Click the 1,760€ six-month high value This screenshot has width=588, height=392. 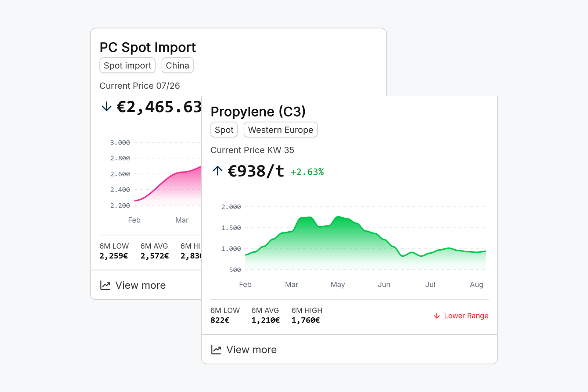coord(306,320)
